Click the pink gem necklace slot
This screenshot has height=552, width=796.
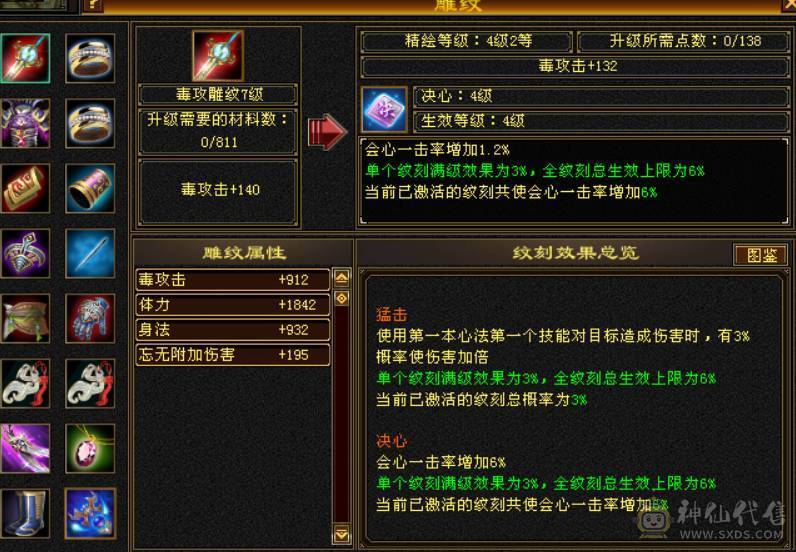click(x=90, y=448)
